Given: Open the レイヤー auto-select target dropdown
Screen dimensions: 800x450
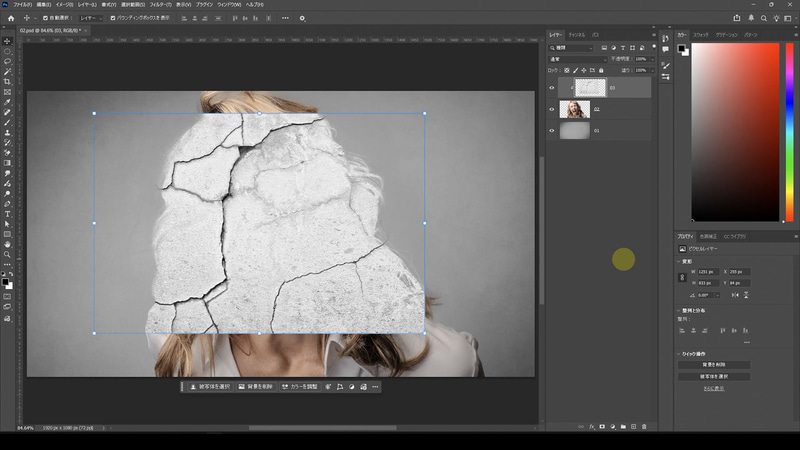Looking at the screenshot, I should [x=89, y=18].
